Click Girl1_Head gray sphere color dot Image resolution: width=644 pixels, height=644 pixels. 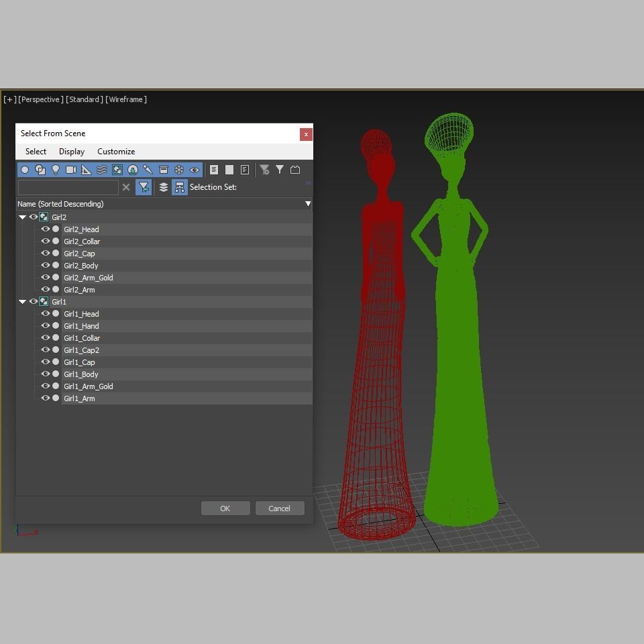(x=56, y=314)
